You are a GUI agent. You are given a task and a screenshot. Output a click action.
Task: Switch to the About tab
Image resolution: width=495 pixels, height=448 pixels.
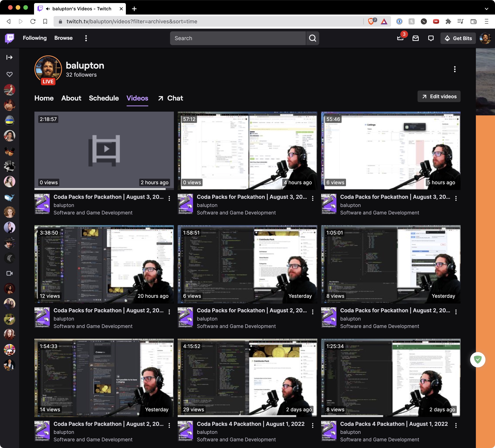(71, 98)
